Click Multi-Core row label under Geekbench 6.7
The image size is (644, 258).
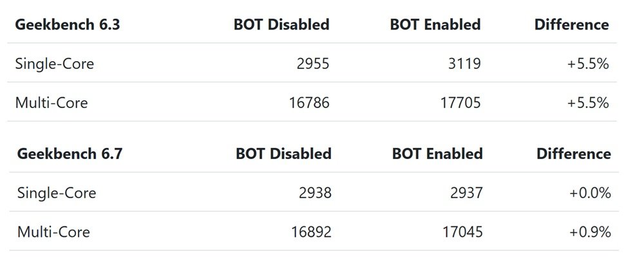click(53, 232)
